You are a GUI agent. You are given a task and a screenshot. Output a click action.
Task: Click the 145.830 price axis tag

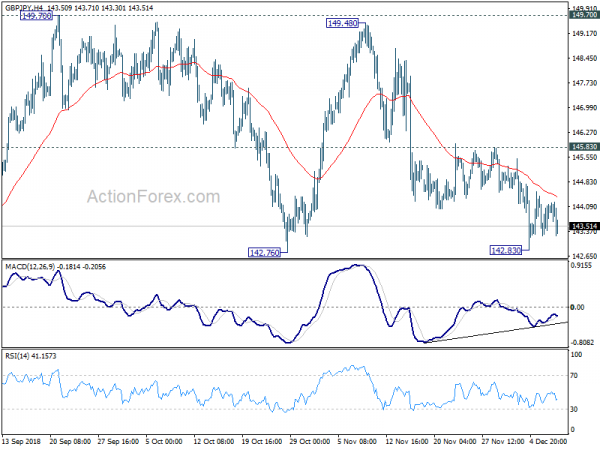tap(584, 147)
